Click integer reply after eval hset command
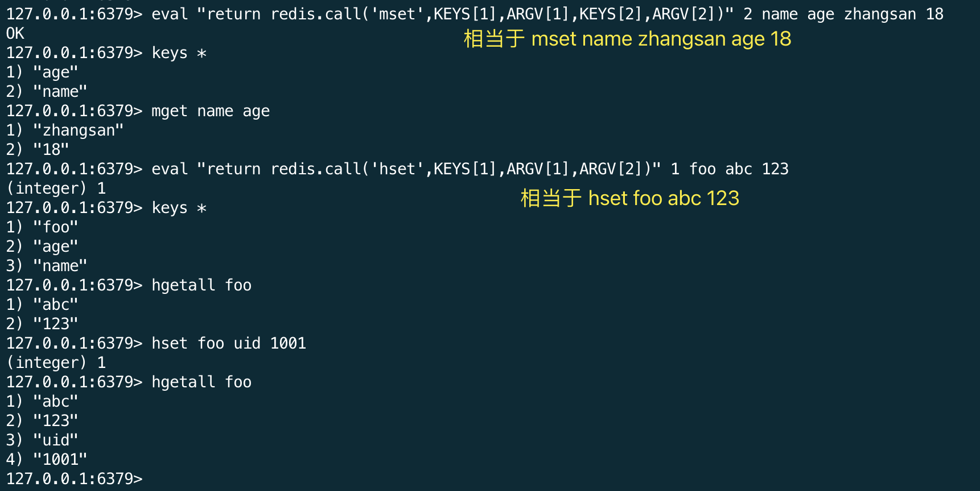Image resolution: width=980 pixels, height=491 pixels. pos(56,189)
